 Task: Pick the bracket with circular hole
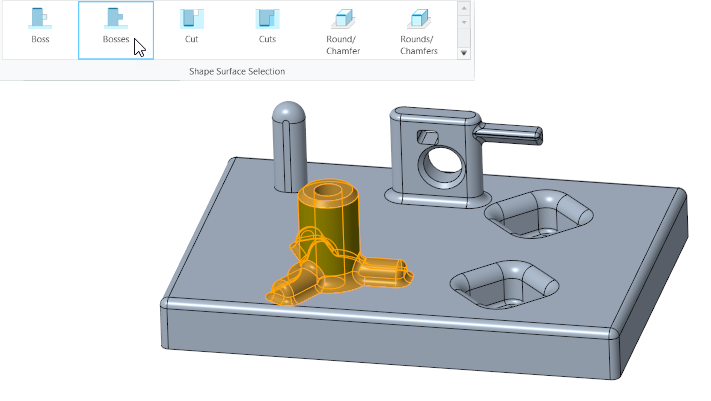[438, 158]
